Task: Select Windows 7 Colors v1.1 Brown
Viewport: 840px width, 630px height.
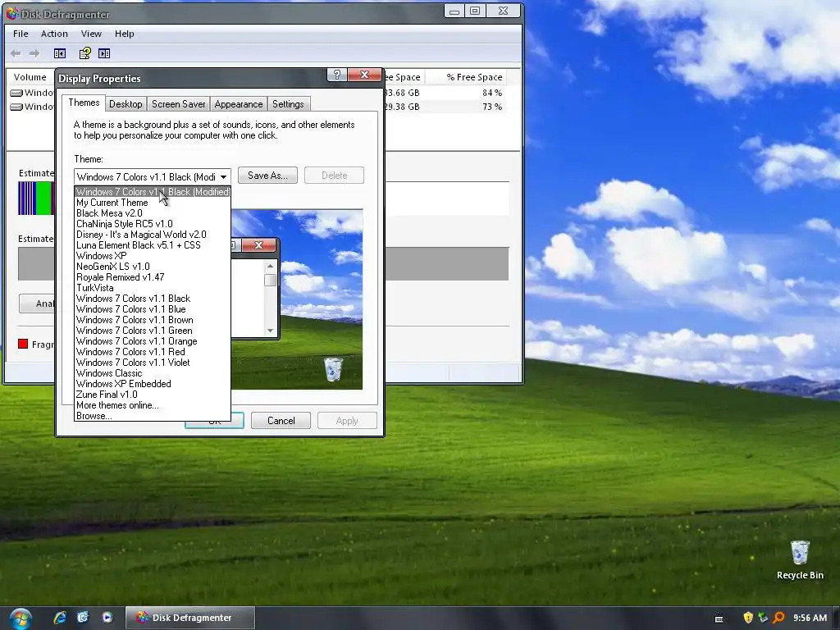Action: point(152,320)
